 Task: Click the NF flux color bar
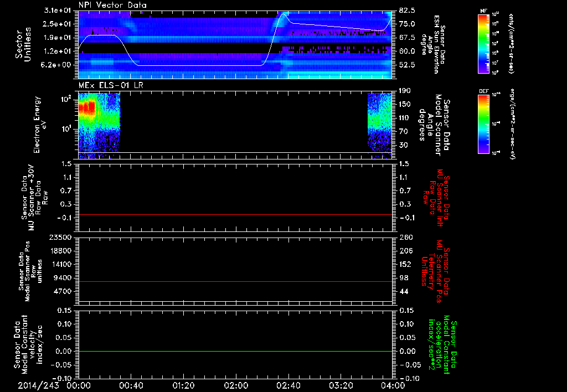pyautogui.click(x=483, y=43)
